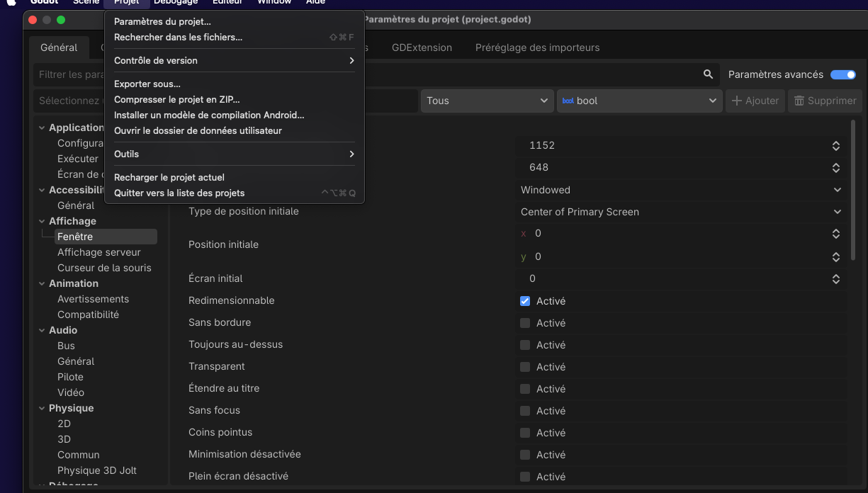
Task: Click the stepper arrows for Position initiale x
Action: [836, 234]
